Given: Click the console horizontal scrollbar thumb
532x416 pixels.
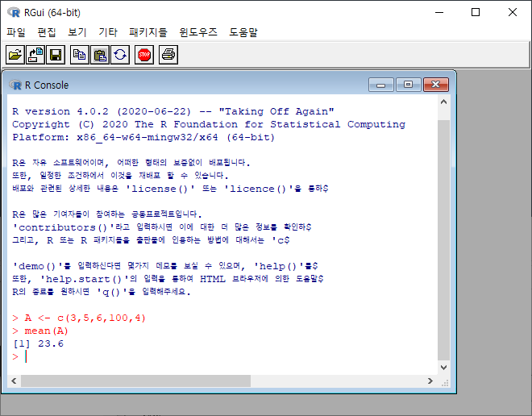Looking at the screenshot, I should point(135,381).
